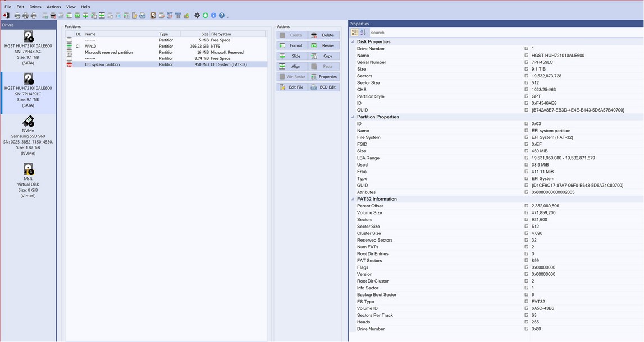Click the copy icon beside LBA Range value
This screenshot has width=644, height=342.
tap(527, 158)
